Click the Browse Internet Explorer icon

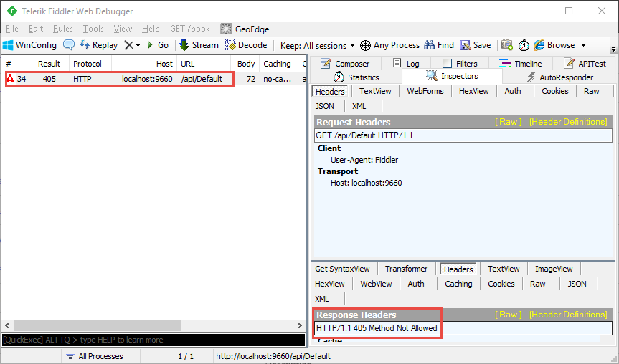539,45
